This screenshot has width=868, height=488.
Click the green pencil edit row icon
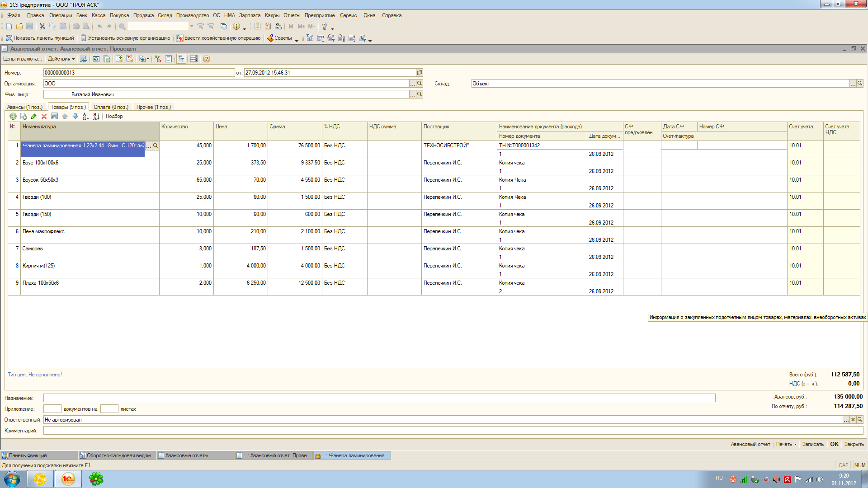34,117
